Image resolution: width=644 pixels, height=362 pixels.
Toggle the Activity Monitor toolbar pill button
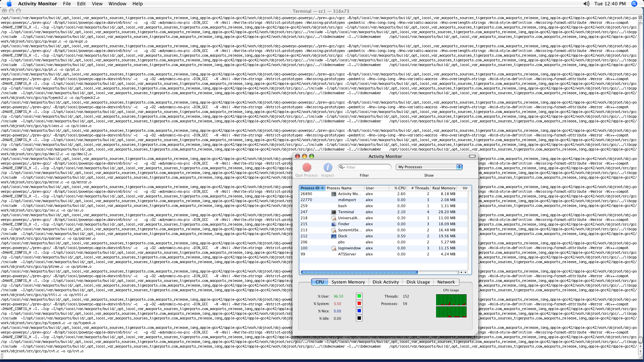472,156
